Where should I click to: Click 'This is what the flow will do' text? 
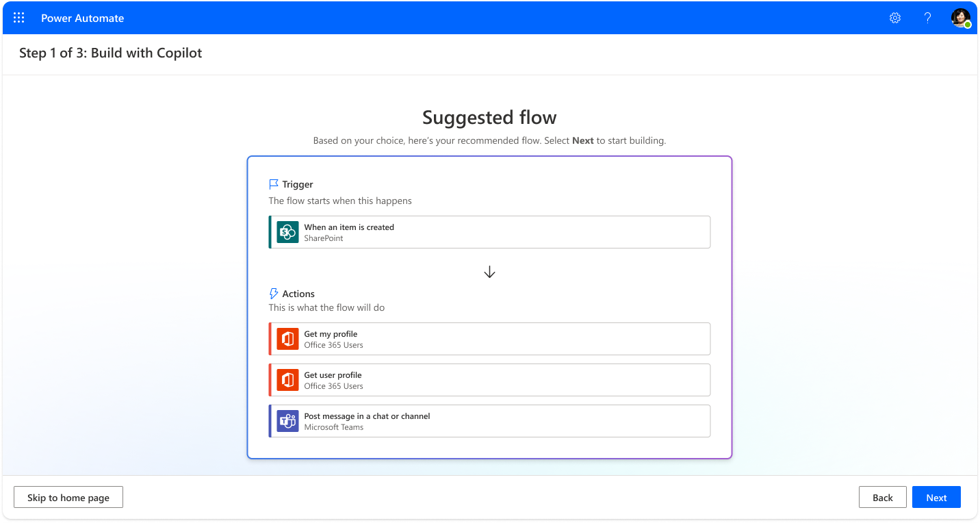tap(326, 308)
